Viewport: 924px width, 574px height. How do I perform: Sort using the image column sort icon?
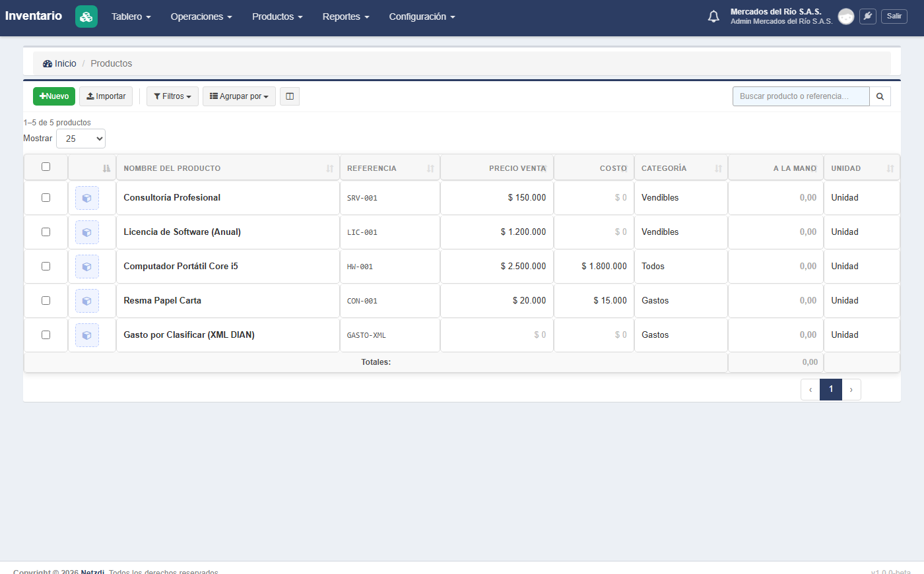(106, 169)
